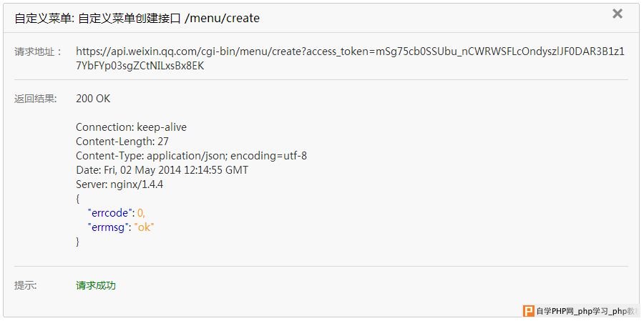Click the PHP logo icon in the watermark
Image resolution: width=644 pixels, height=321 pixels.
[529, 311]
